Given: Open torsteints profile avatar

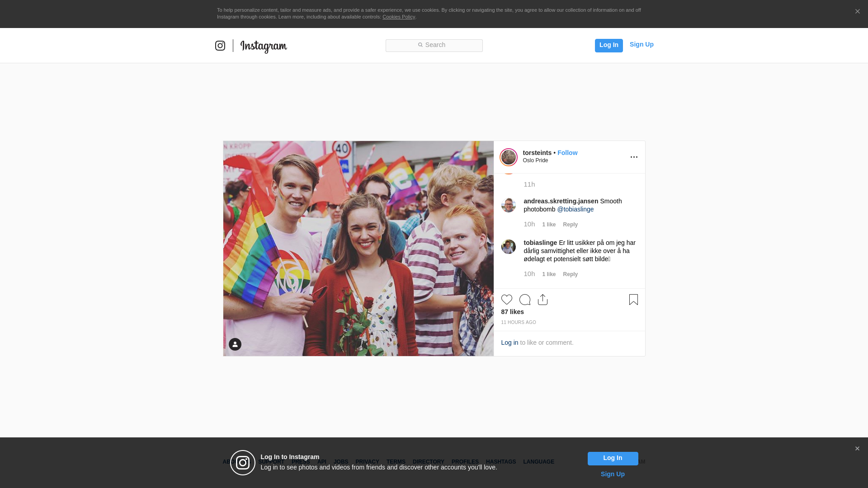Looking at the screenshot, I should [x=509, y=157].
